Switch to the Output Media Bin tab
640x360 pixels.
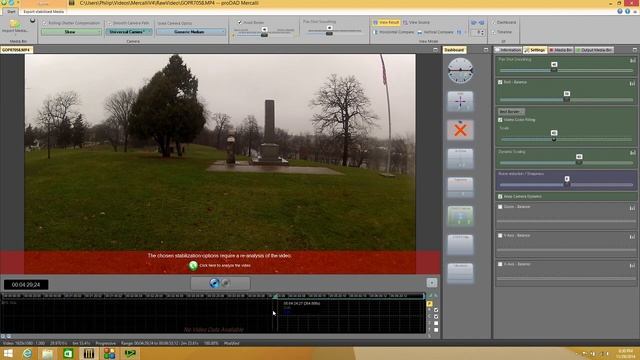tap(594, 50)
